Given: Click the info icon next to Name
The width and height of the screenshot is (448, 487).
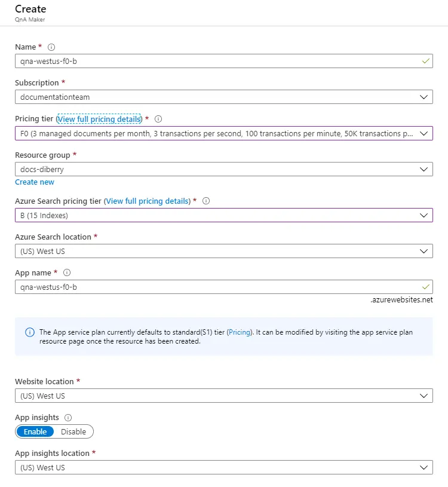Looking at the screenshot, I should pos(51,47).
